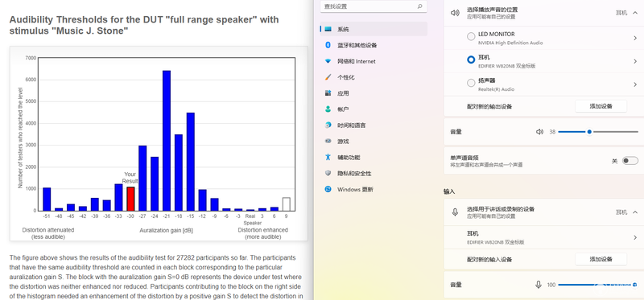Open 应用 settings category
This screenshot has height=300, width=644.
[374, 93]
